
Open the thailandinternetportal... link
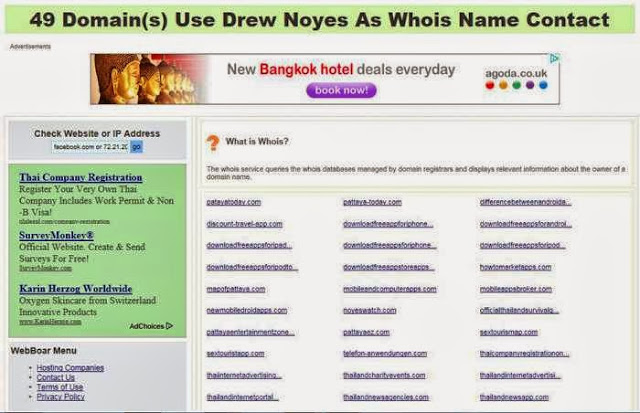click(242, 397)
